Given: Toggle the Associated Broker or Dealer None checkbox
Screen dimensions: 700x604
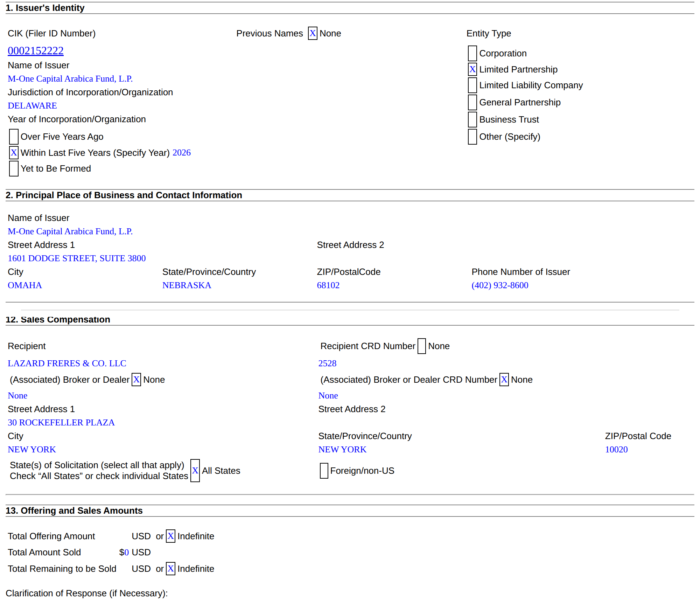Looking at the screenshot, I should pos(136,380).
